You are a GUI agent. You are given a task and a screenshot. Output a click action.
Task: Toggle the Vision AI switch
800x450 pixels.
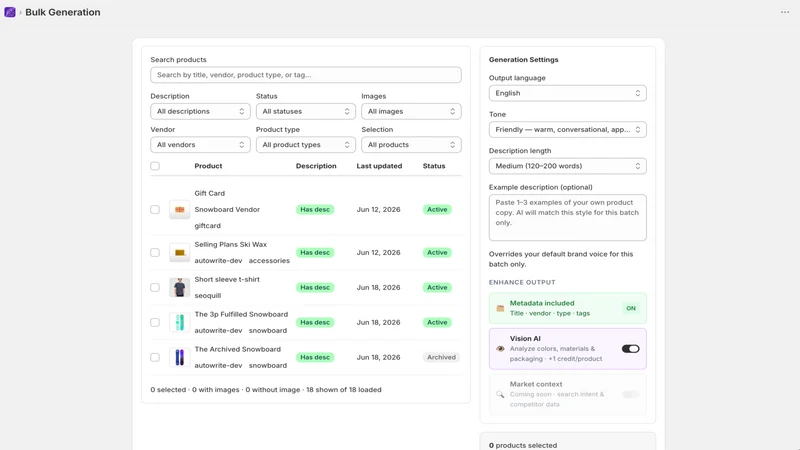tap(631, 348)
